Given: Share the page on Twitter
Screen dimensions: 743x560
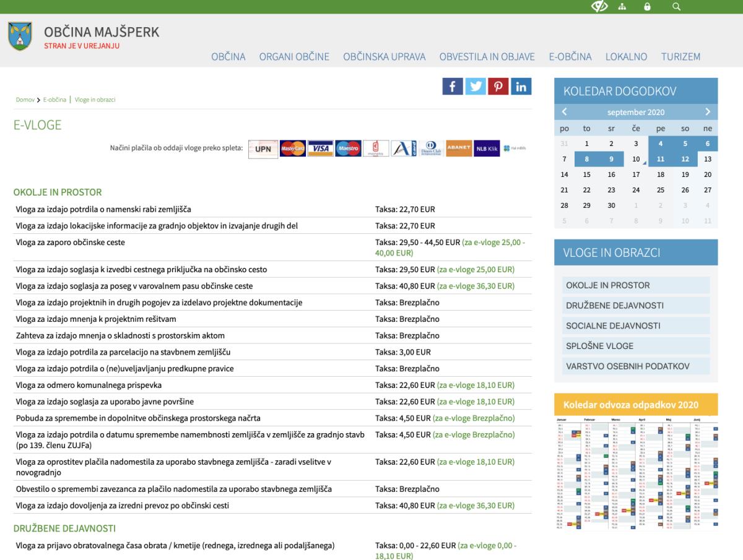Looking at the screenshot, I should 476,86.
